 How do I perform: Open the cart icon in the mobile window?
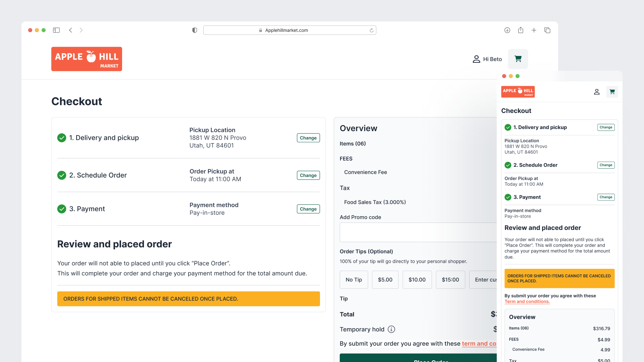612,92
